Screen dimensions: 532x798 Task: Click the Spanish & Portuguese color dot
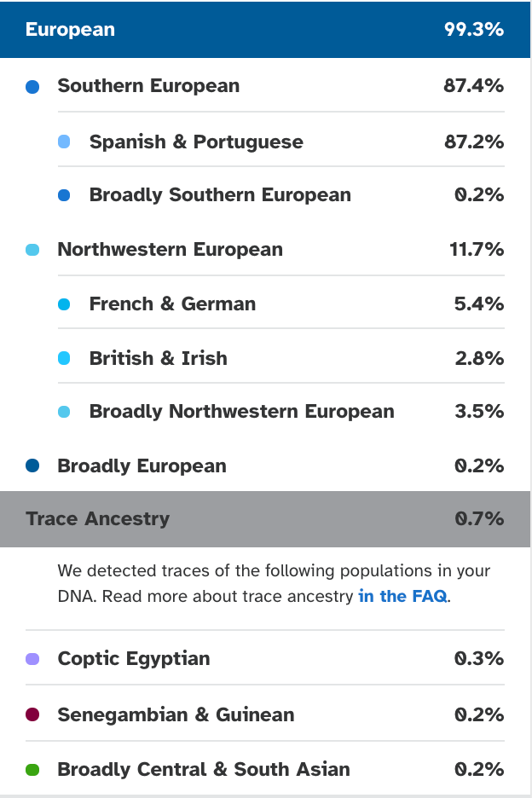64,142
